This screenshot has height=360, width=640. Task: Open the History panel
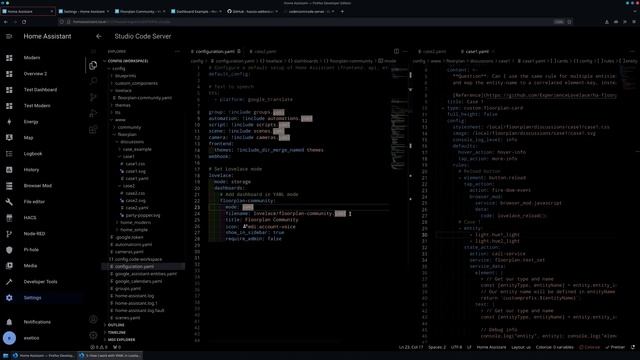(x=31, y=170)
